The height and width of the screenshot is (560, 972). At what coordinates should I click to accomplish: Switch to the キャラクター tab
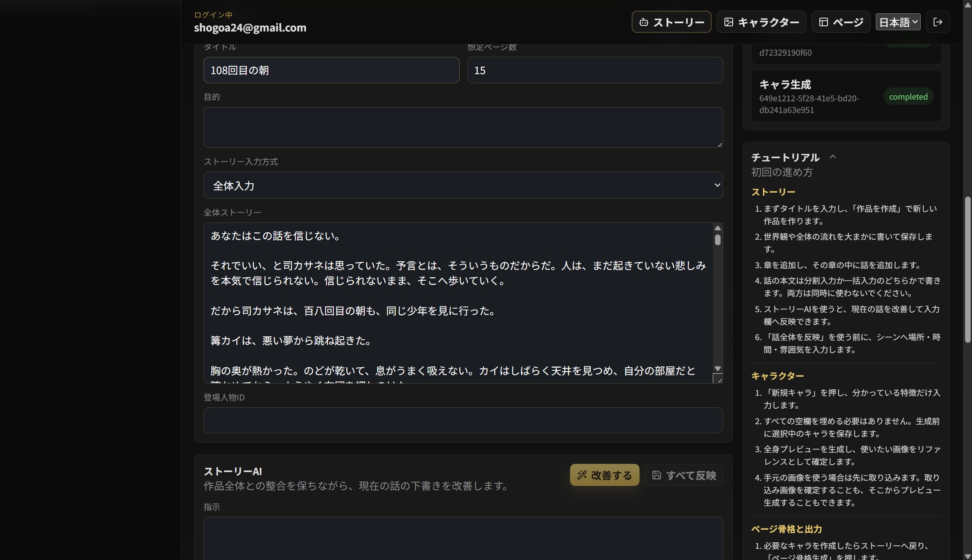(x=761, y=22)
